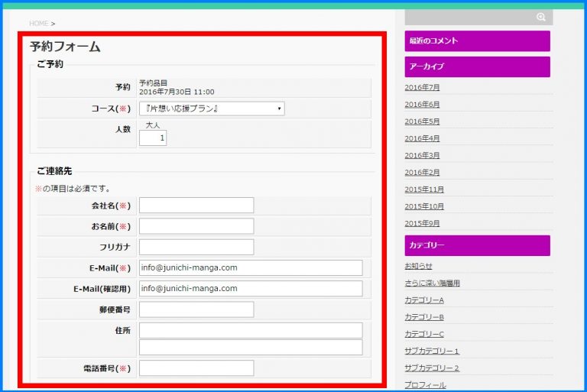587x392 pixels.
Task: Click the 郵便番号 postal code field
Action: 196,309
